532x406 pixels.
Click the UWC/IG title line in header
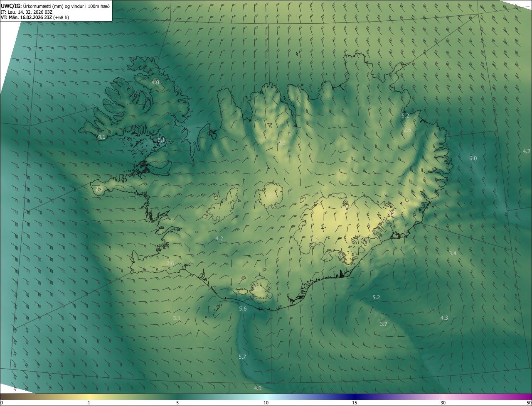(55, 5)
